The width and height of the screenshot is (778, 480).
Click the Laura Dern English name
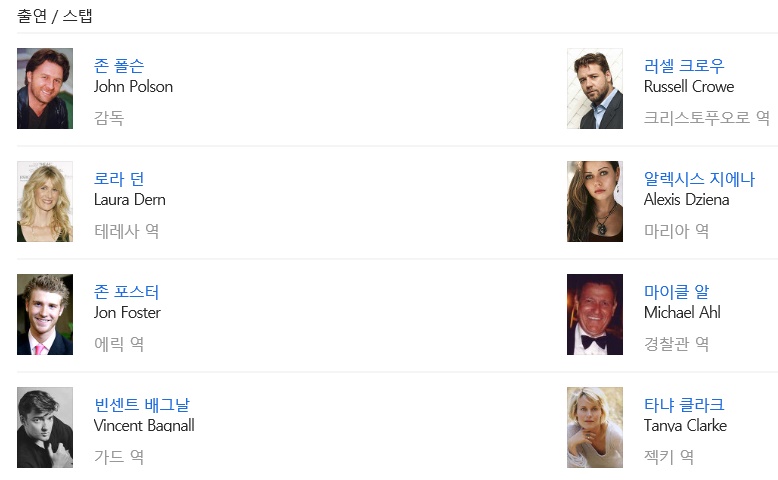[x=129, y=200]
